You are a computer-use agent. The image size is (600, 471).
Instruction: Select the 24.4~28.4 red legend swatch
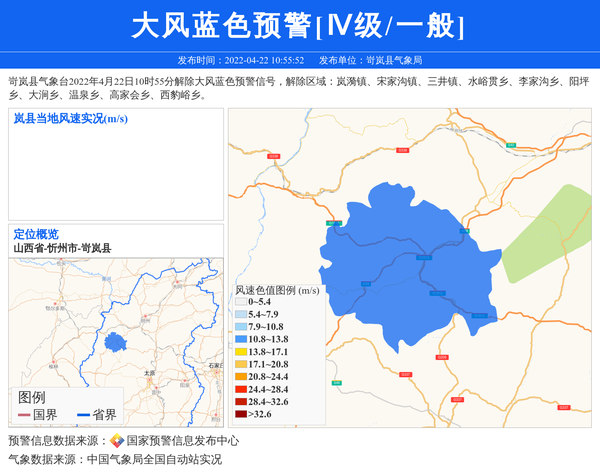click(x=240, y=389)
